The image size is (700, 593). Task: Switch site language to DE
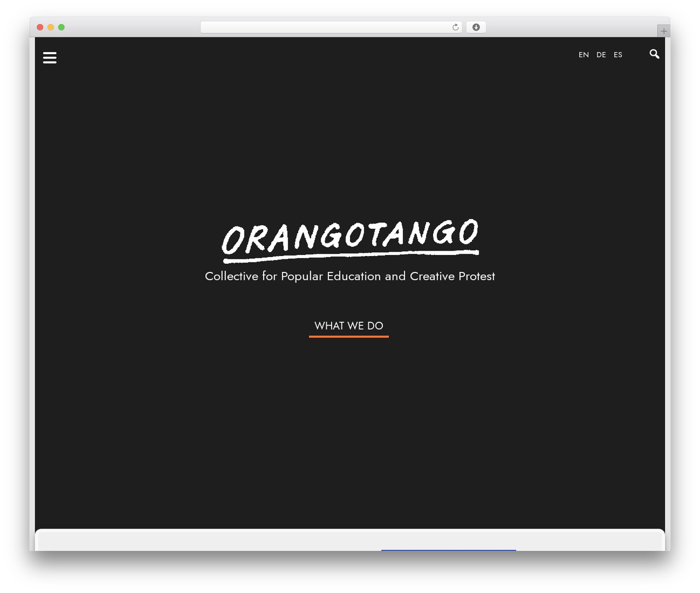click(601, 55)
